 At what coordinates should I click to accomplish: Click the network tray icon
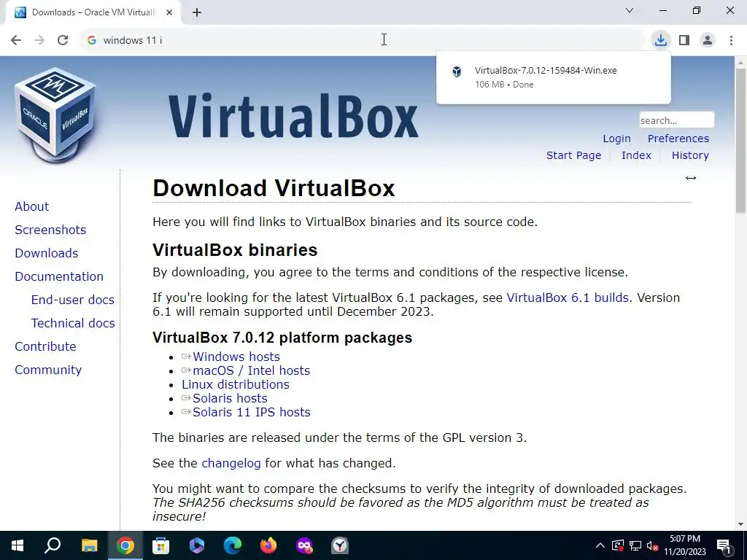click(635, 545)
